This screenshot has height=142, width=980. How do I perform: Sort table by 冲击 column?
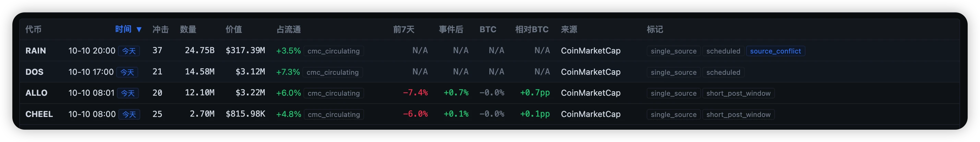point(160,29)
